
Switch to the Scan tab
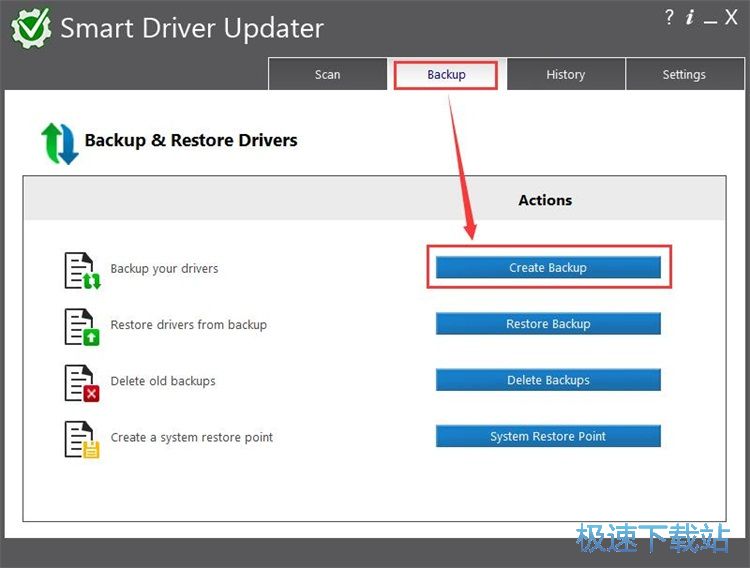pos(328,74)
